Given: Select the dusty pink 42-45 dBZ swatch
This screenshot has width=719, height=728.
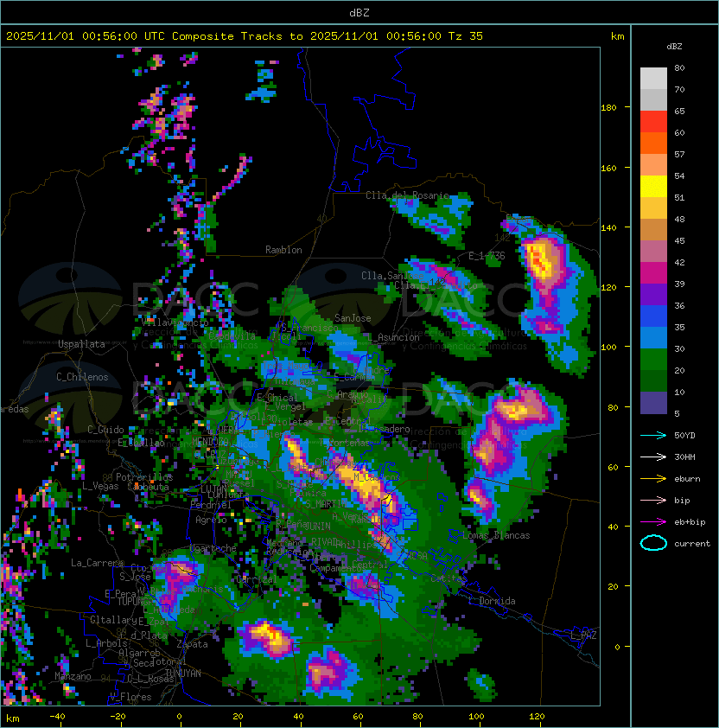Looking at the screenshot, I should pyautogui.click(x=653, y=252).
